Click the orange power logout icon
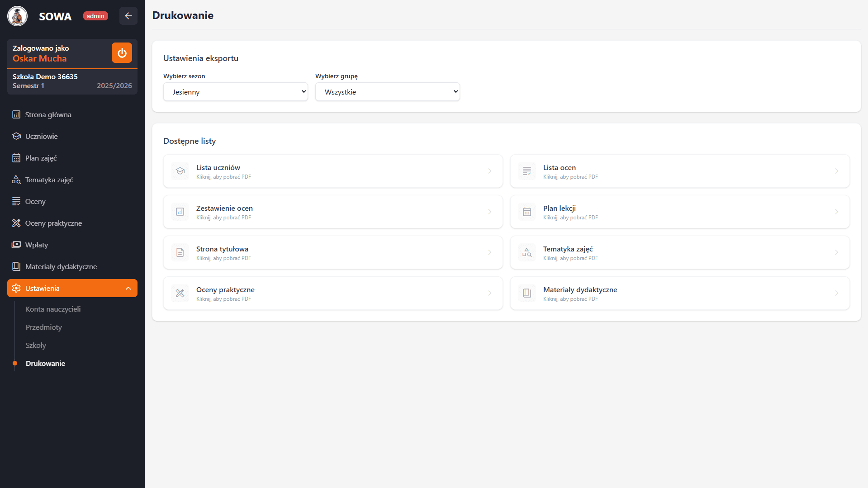This screenshot has width=868, height=488. 122,53
